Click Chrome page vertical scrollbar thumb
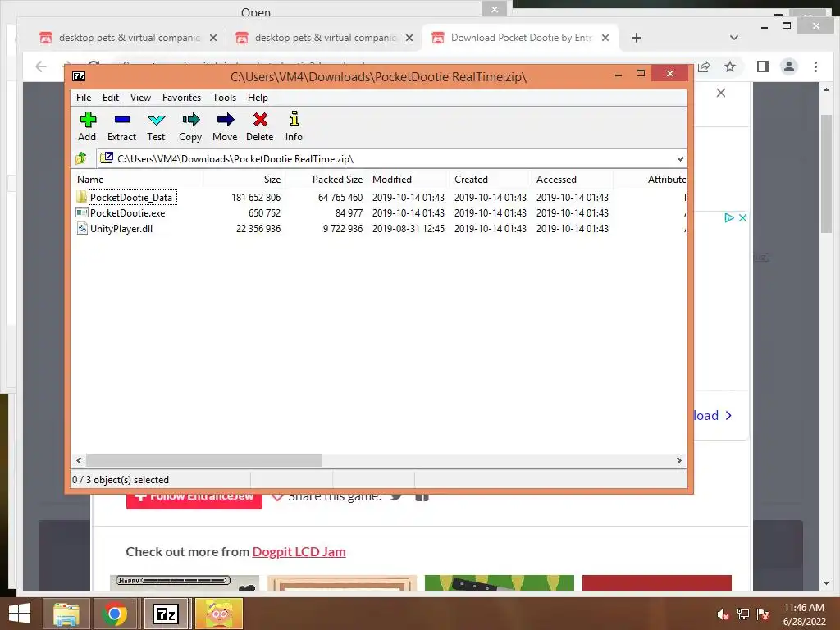Image resolution: width=840 pixels, height=630 pixels. tap(827, 174)
